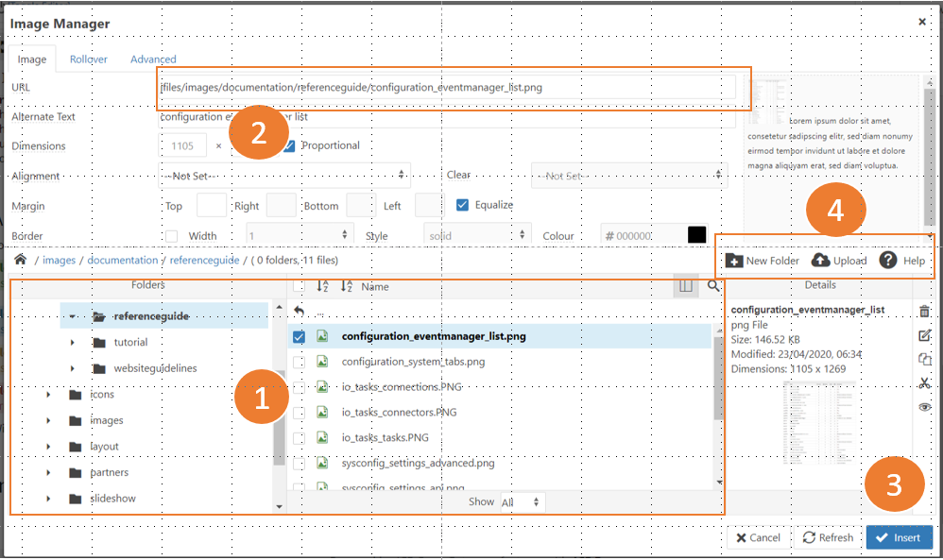Image resolution: width=943 pixels, height=560 pixels.
Task: Click the rename file pencil icon
Action: point(924,335)
